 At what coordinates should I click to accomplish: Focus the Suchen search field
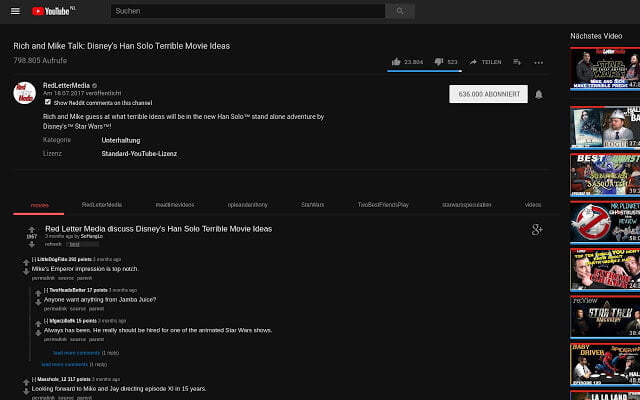(x=248, y=11)
